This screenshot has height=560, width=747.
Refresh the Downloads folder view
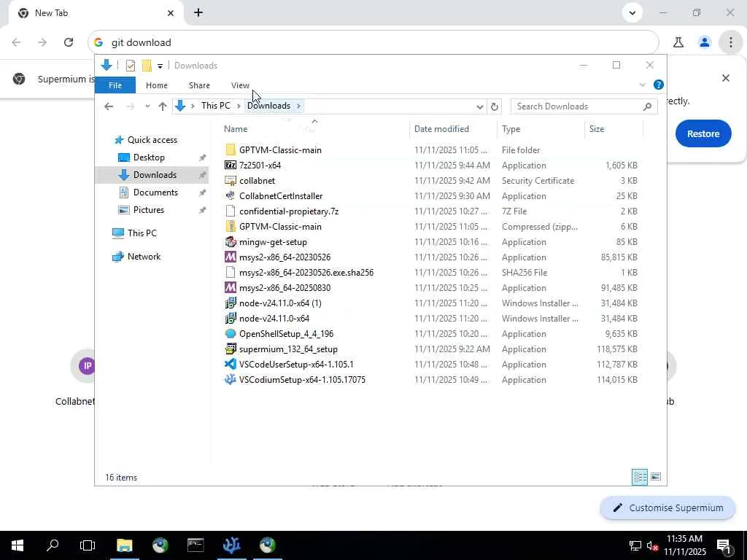pyautogui.click(x=494, y=106)
